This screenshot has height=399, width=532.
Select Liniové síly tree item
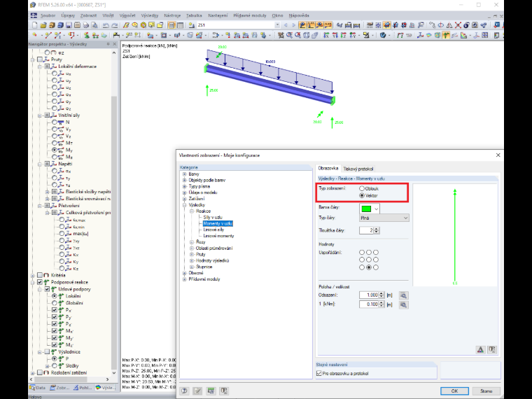point(213,230)
